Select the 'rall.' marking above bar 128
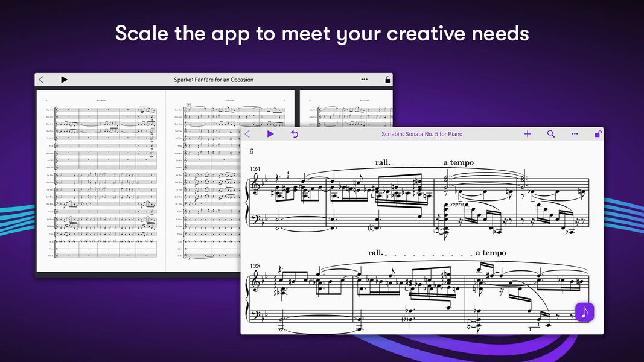This screenshot has width=644, height=362. tap(375, 253)
